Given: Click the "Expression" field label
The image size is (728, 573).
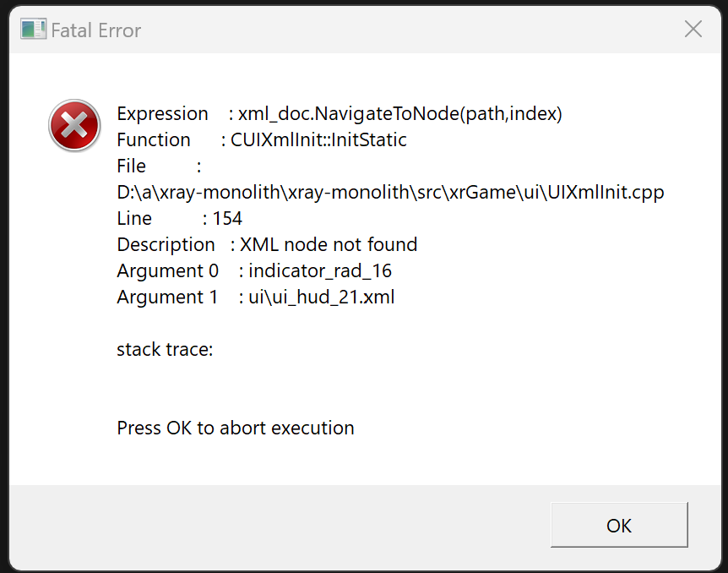Looking at the screenshot, I should click(x=162, y=114).
